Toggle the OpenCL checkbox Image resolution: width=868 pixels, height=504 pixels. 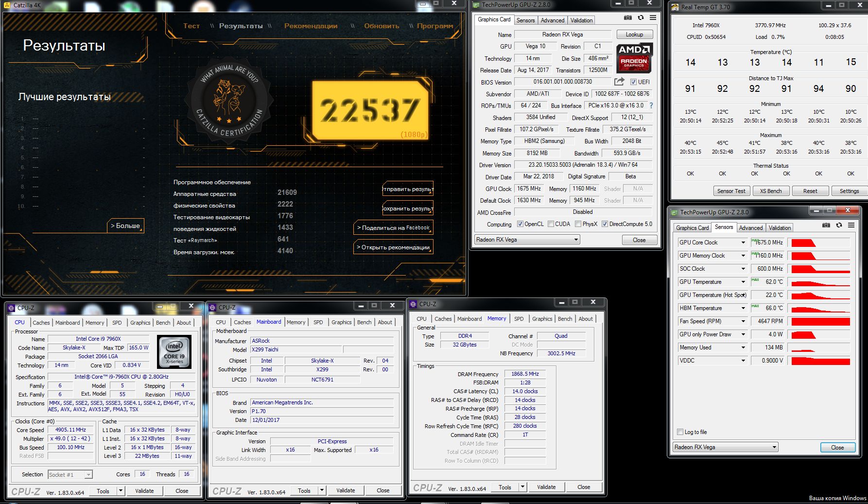(x=520, y=224)
